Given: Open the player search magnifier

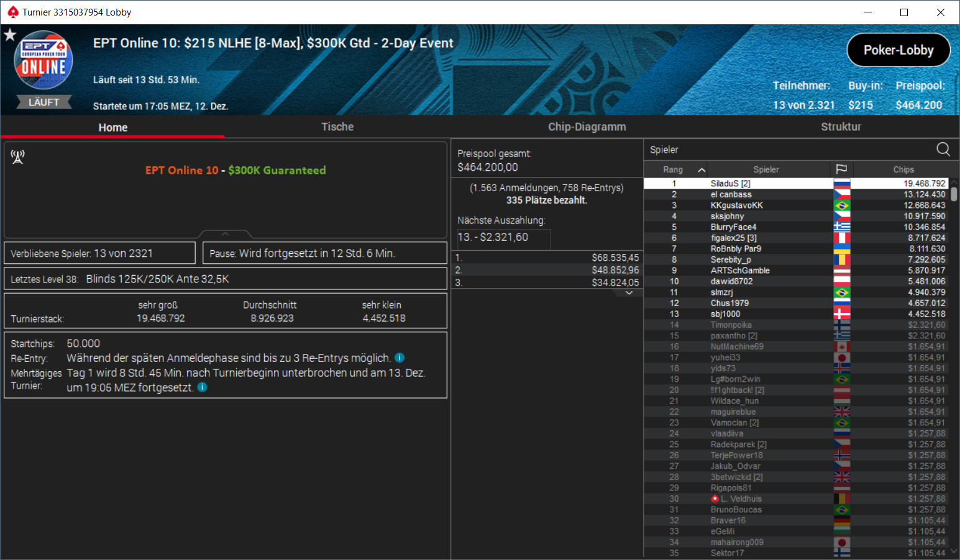Looking at the screenshot, I should [943, 149].
